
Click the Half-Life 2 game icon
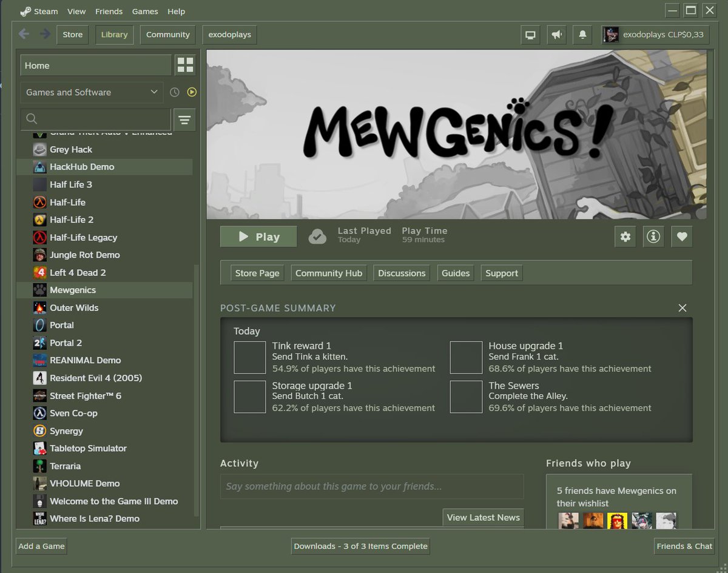click(39, 219)
